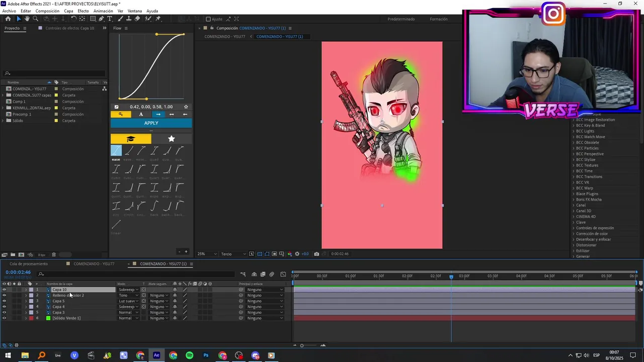Click the reset exposure icon in viewer
Screen dimensions: 644x362
[x=297, y=254]
